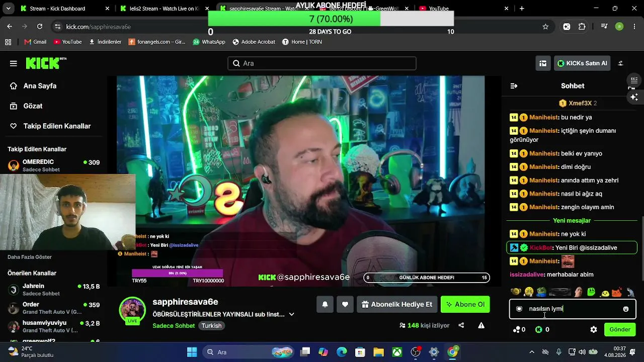This screenshot has width=644, height=362.
Task: Open the volume control in system tray
Action: pyautogui.click(x=582, y=352)
